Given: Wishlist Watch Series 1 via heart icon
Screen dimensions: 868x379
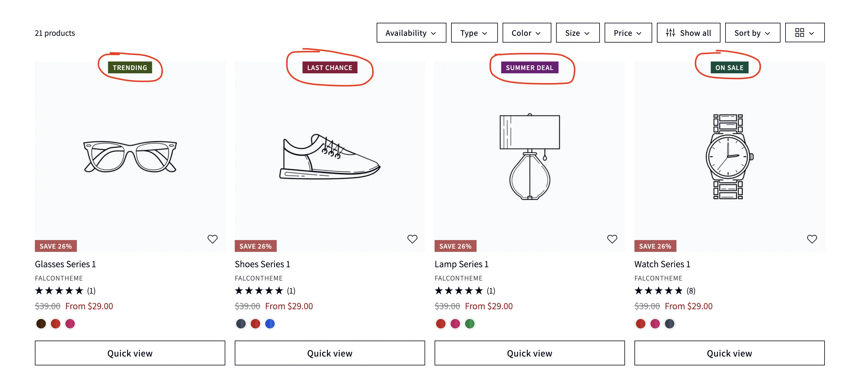Looking at the screenshot, I should [812, 239].
